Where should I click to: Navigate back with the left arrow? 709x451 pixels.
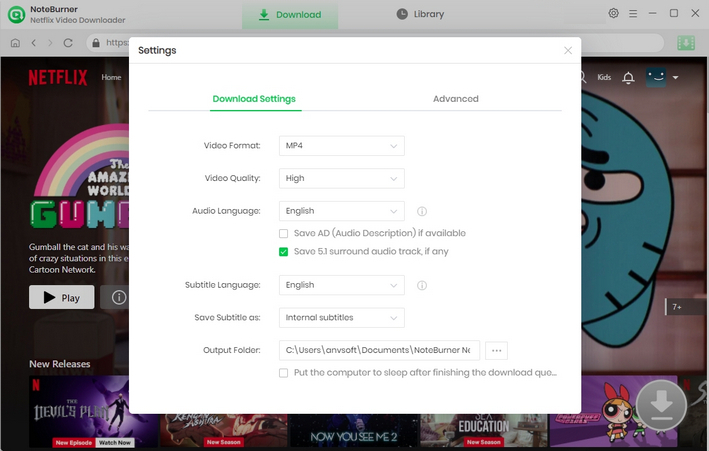(x=33, y=43)
